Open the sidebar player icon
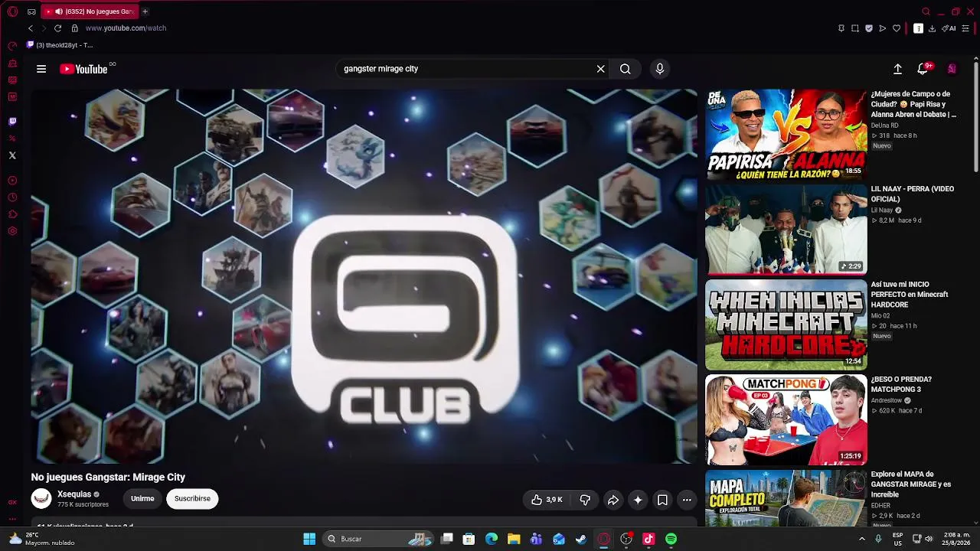Viewport: 980px width, 551px height. [12, 181]
